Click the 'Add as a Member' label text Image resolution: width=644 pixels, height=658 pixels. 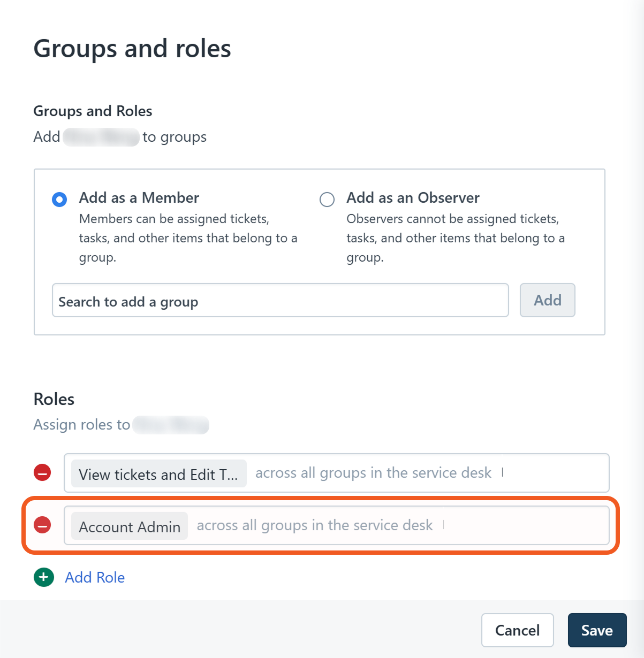coord(139,198)
